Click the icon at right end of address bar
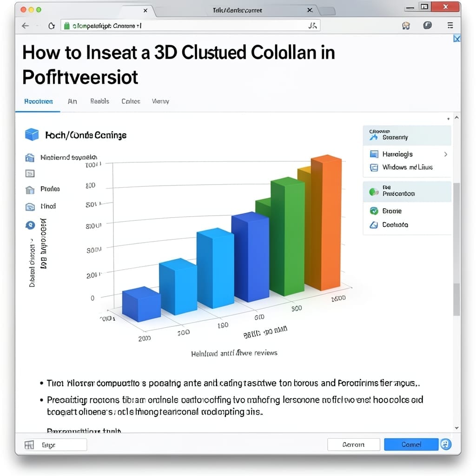The image size is (476, 476). pyautogui.click(x=313, y=26)
